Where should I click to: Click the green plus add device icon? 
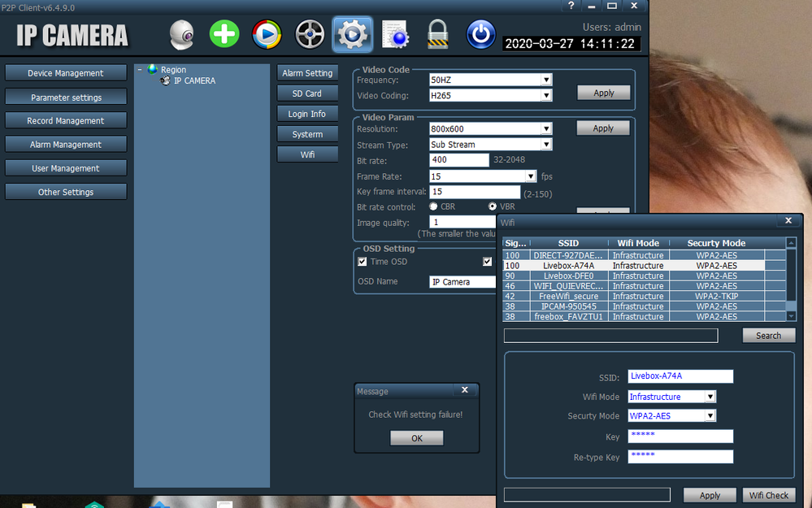click(224, 35)
